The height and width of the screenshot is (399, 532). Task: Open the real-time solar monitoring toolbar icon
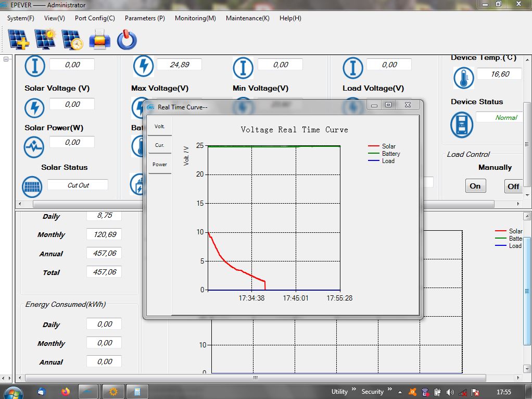pyautogui.click(x=45, y=39)
